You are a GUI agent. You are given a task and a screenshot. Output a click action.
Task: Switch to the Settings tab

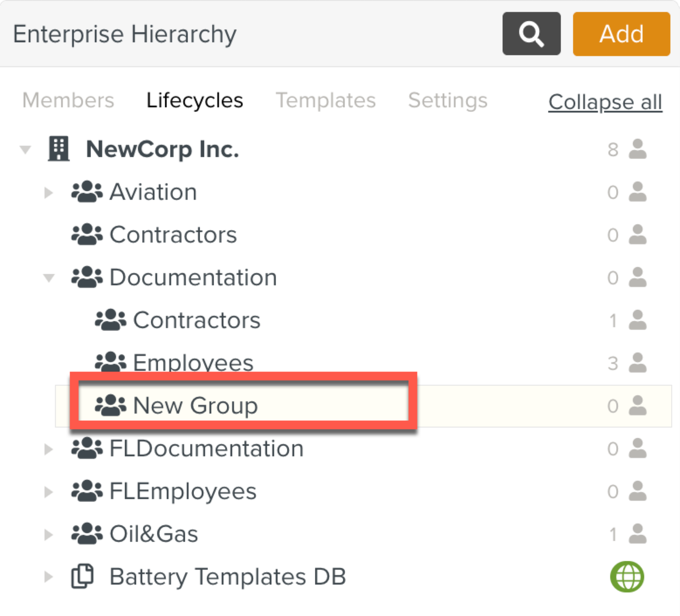click(x=448, y=100)
